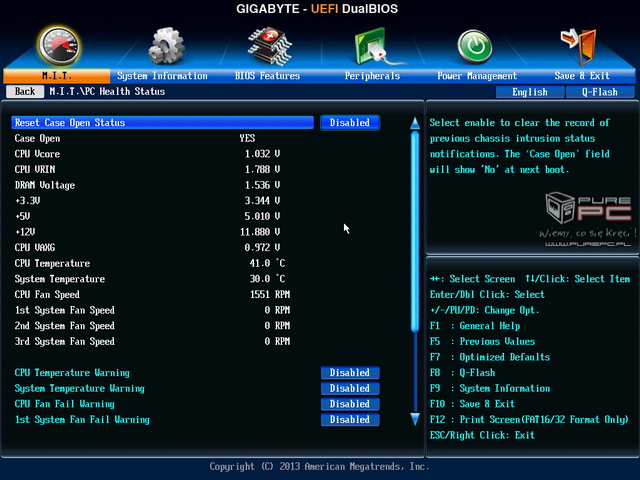Open CPU Temperature Warning Disabled option
The image size is (640, 480).
click(350, 373)
